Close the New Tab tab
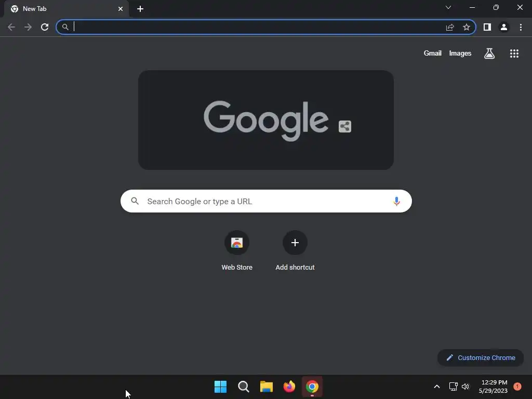 tap(121, 9)
